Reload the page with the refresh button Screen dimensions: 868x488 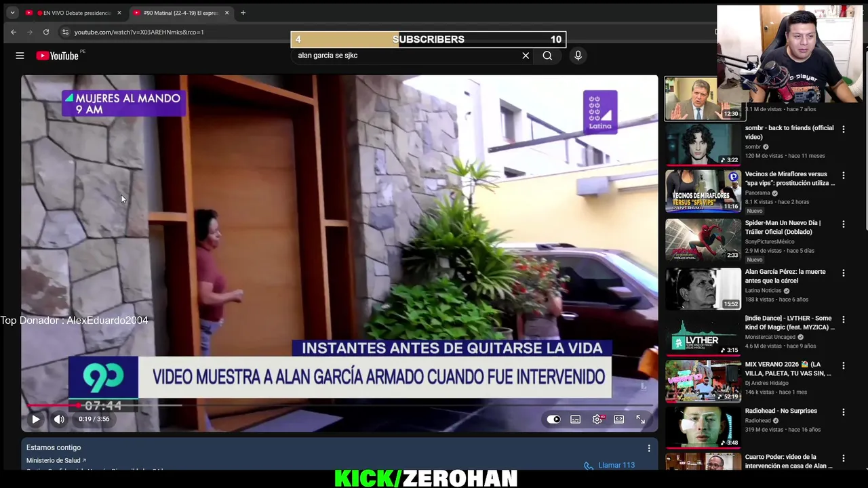[x=46, y=32]
